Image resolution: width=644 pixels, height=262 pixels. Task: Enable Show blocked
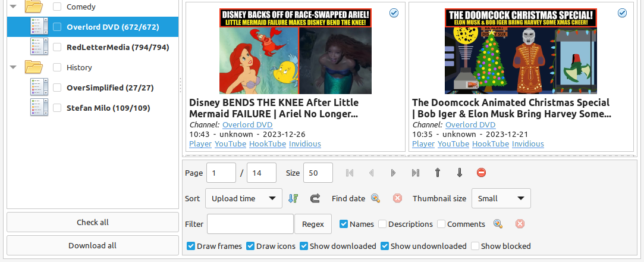click(475, 246)
